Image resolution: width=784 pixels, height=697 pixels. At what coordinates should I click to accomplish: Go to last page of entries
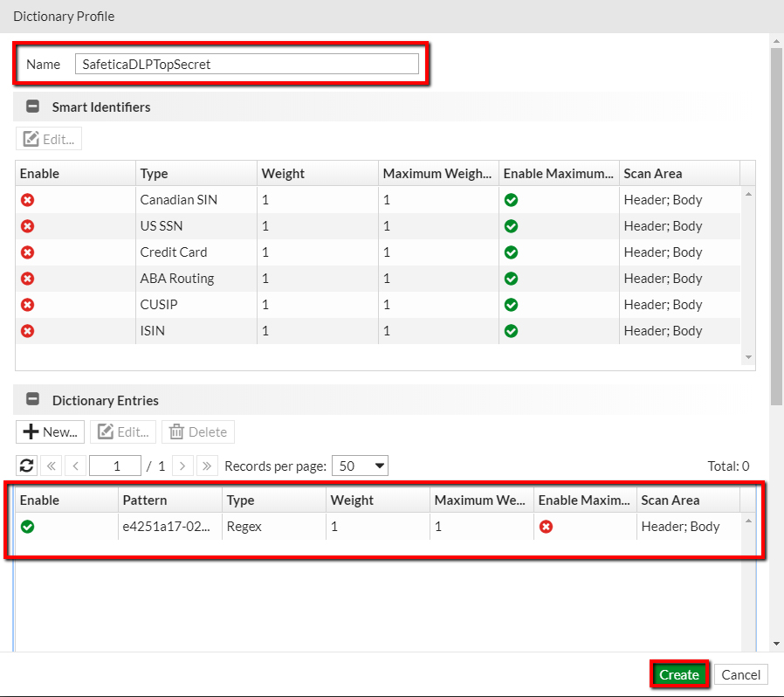207,466
